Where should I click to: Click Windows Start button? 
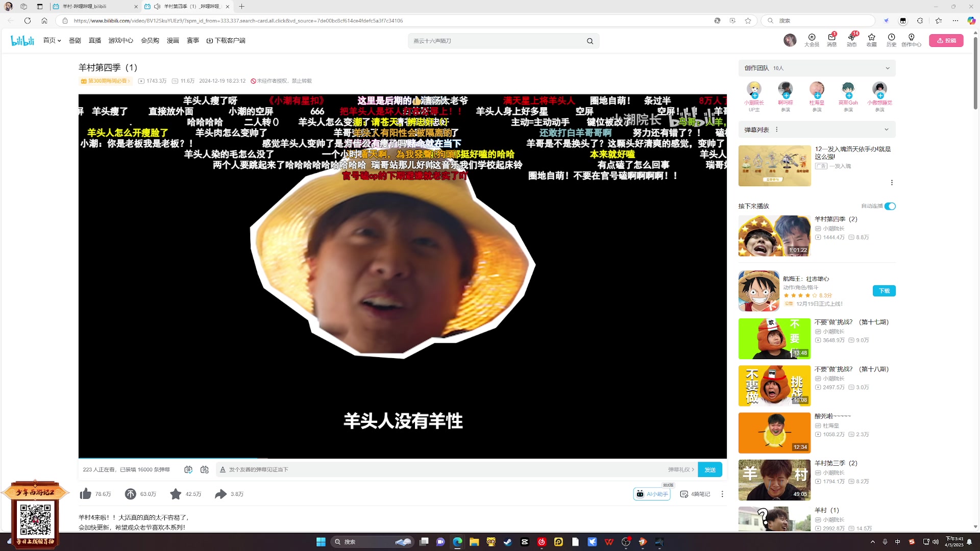[321, 542]
